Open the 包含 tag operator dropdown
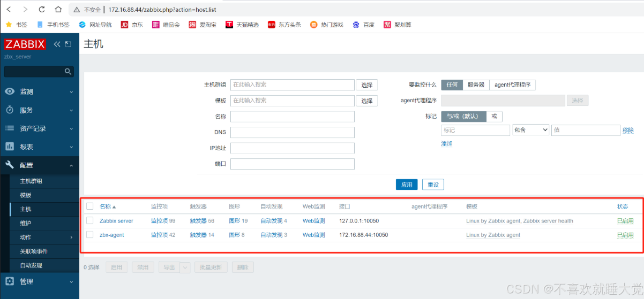This screenshot has width=644, height=299. (x=530, y=130)
